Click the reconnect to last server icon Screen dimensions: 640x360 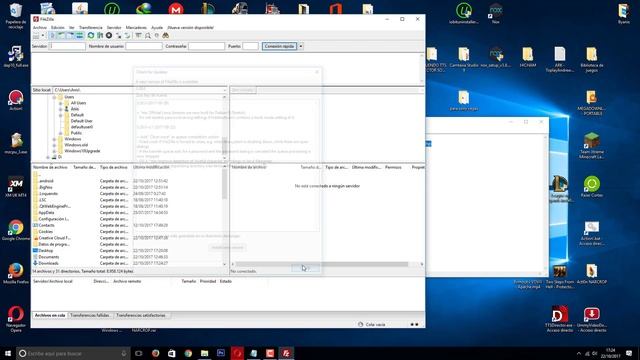pyautogui.click(x=128, y=36)
